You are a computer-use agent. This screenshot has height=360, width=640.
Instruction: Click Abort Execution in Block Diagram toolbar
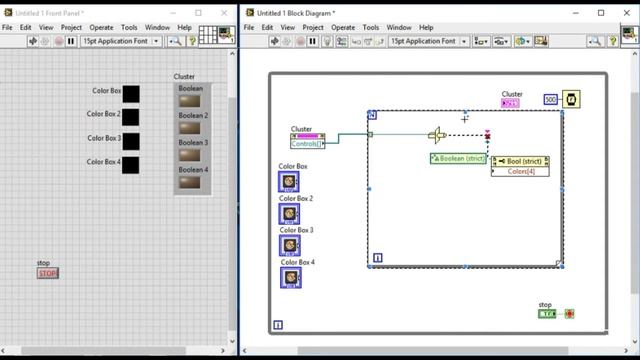point(300,41)
